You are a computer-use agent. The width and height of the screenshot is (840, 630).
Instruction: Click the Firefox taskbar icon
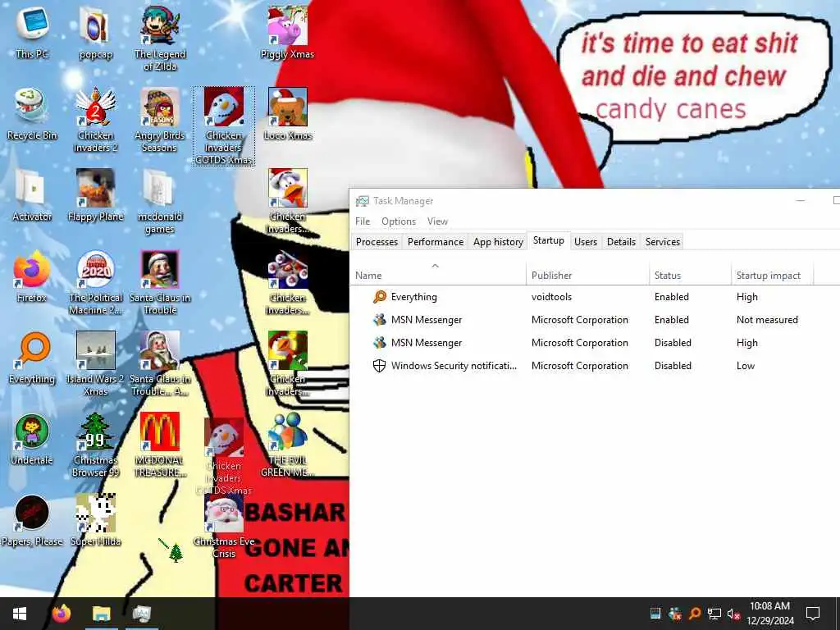[x=62, y=614]
